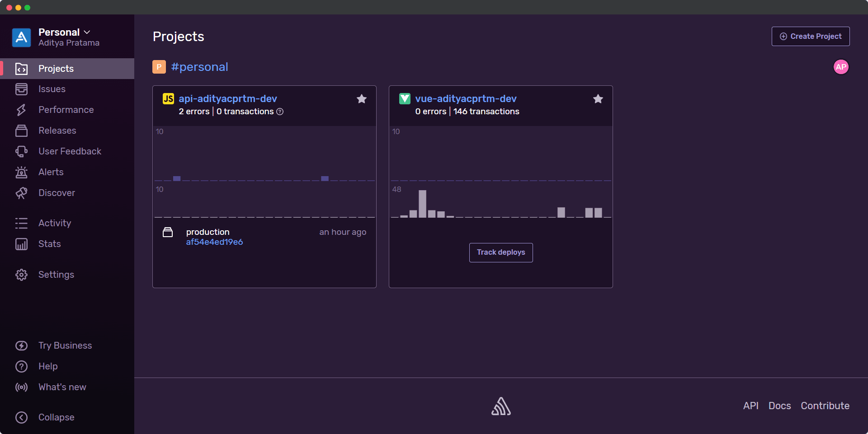Click the production release box icon
Viewport: 868px width, 434px height.
coord(168,232)
